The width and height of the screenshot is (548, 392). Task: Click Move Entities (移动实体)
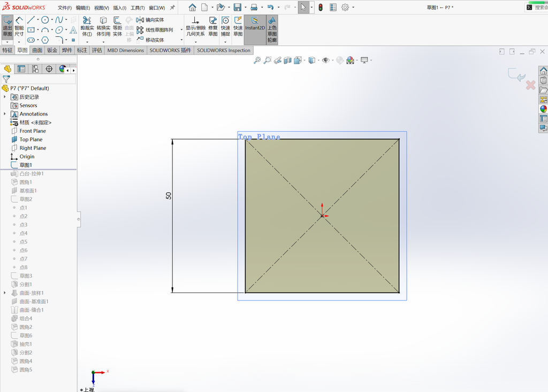(150, 40)
